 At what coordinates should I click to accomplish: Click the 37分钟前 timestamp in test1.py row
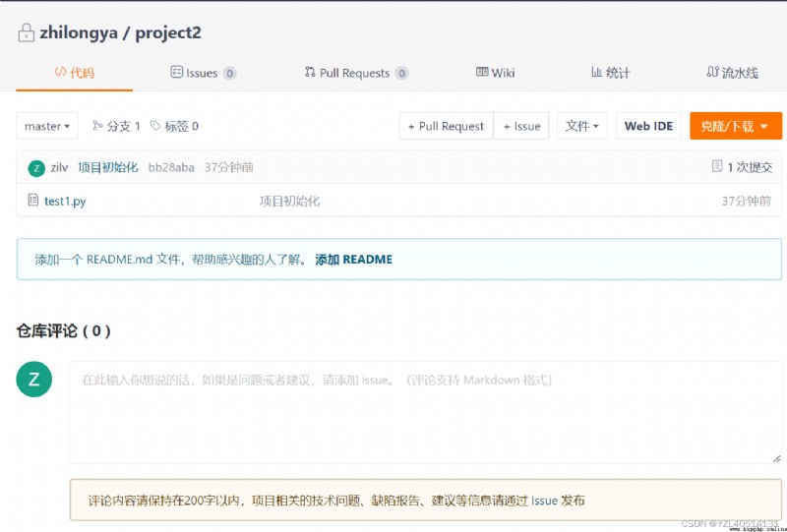747,202
